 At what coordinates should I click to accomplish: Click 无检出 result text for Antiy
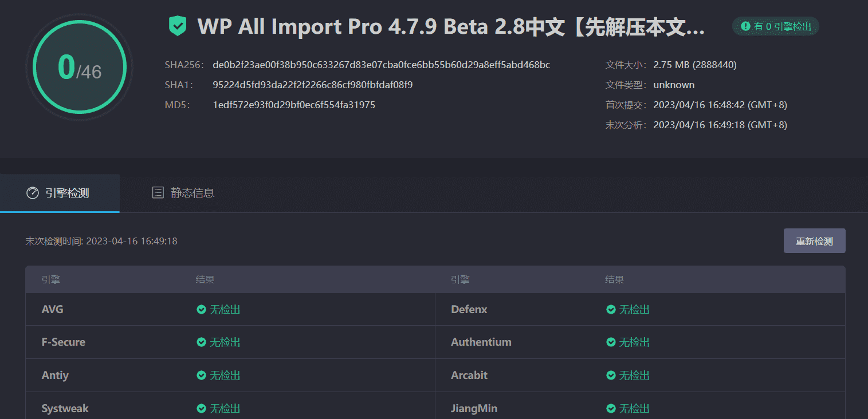[225, 375]
